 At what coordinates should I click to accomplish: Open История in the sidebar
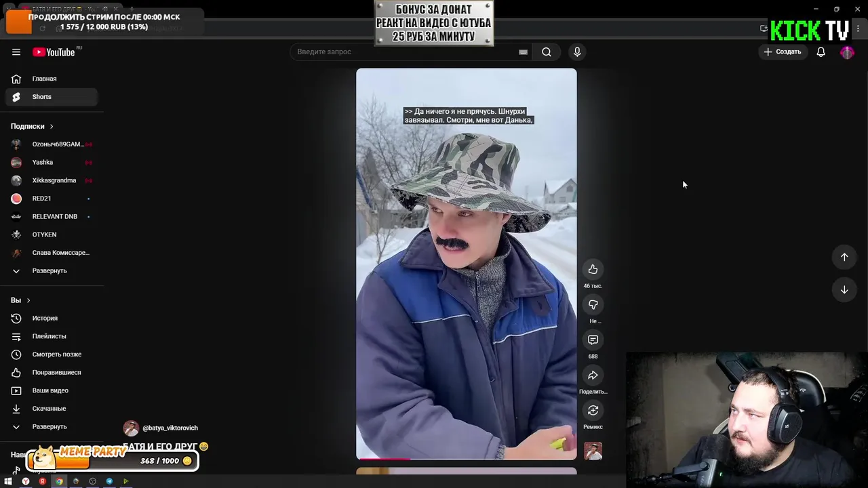(52, 319)
